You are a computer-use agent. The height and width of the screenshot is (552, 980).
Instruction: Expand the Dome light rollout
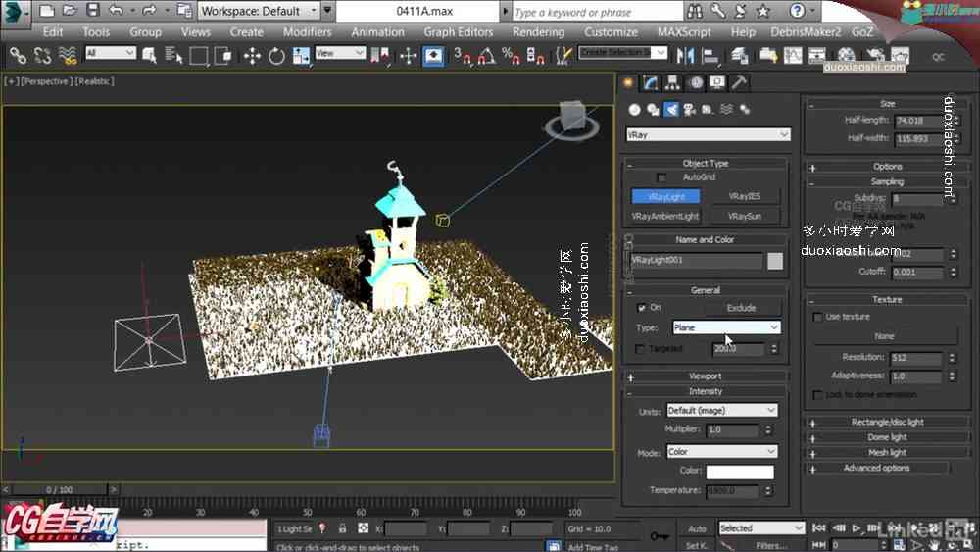[888, 437]
